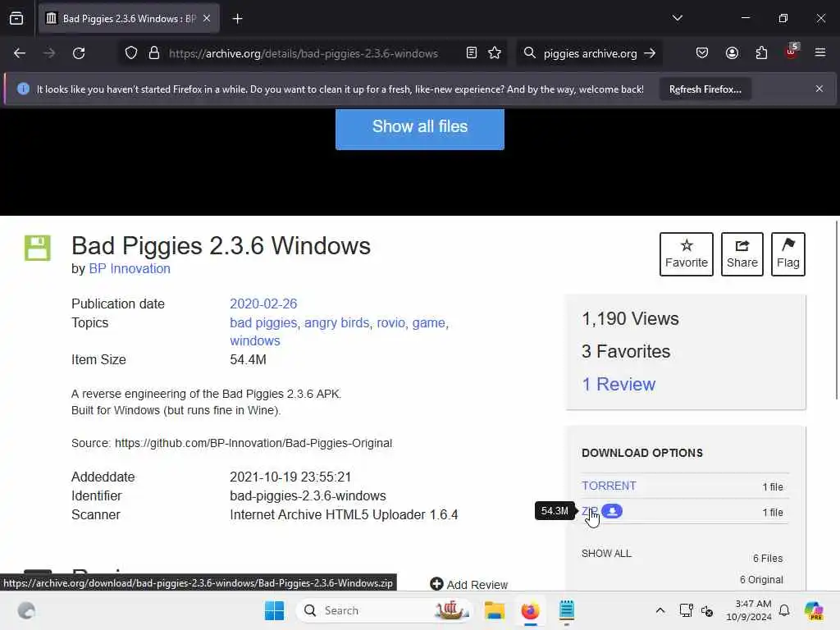This screenshot has height=630, width=840.
Task: Open the taskbar widgets icon at far left
Action: click(26, 610)
